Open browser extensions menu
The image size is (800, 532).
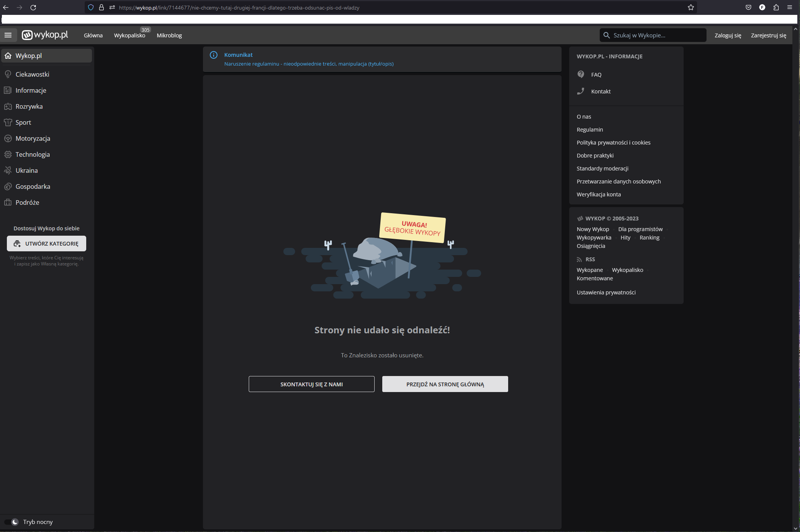[x=776, y=8]
